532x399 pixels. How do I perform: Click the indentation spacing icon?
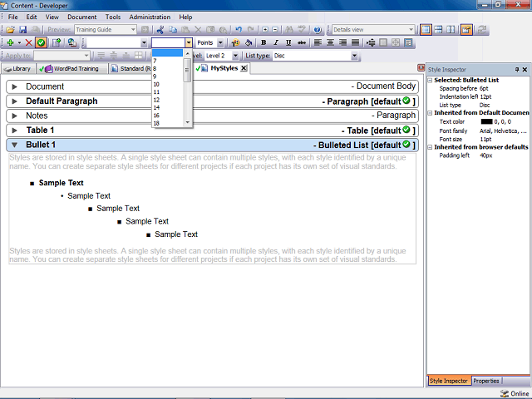point(371,42)
